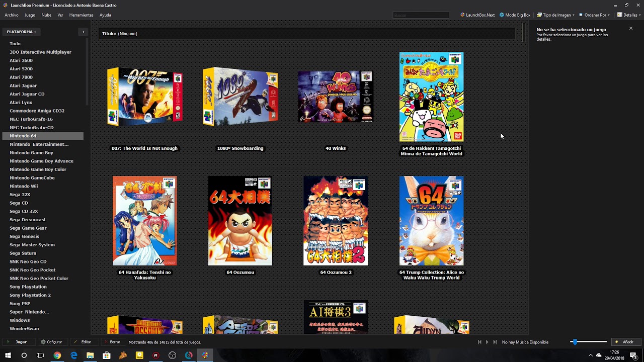644x362 pixels.
Task: Click the play music icon
Action: click(487, 342)
